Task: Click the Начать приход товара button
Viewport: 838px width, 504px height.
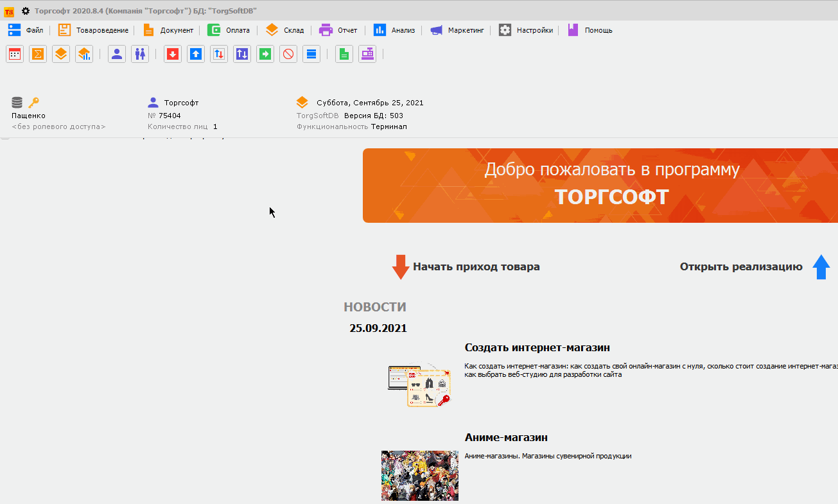Action: [476, 266]
